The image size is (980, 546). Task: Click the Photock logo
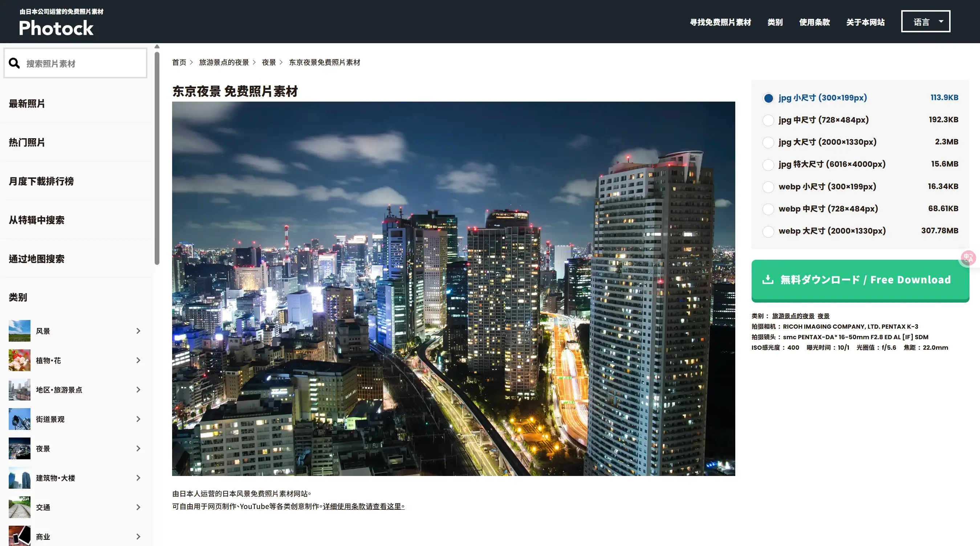point(56,28)
